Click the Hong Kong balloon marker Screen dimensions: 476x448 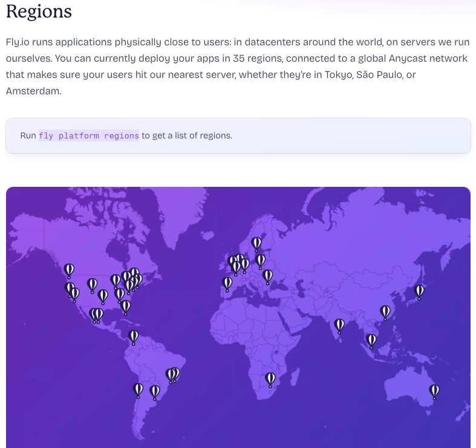[x=385, y=313]
